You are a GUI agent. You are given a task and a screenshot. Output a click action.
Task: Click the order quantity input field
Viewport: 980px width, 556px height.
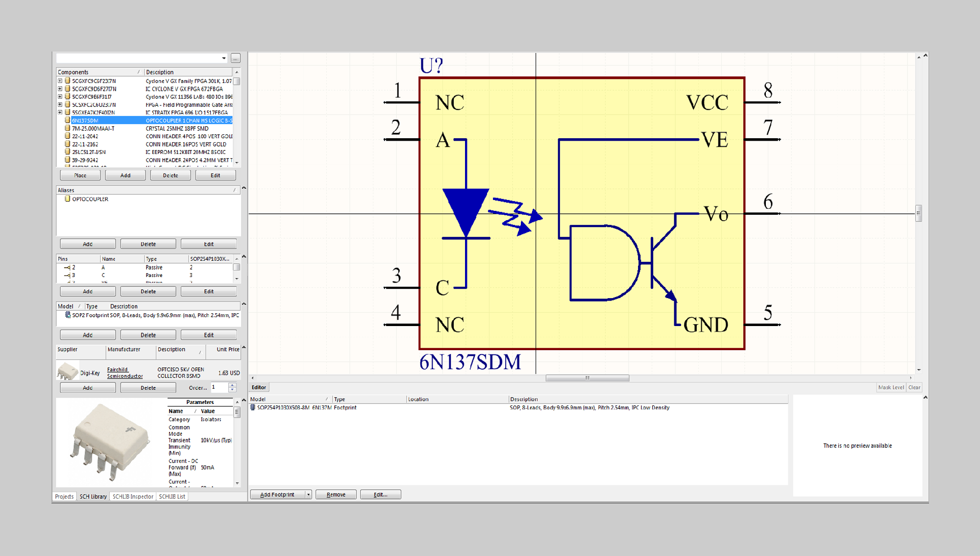click(x=219, y=387)
